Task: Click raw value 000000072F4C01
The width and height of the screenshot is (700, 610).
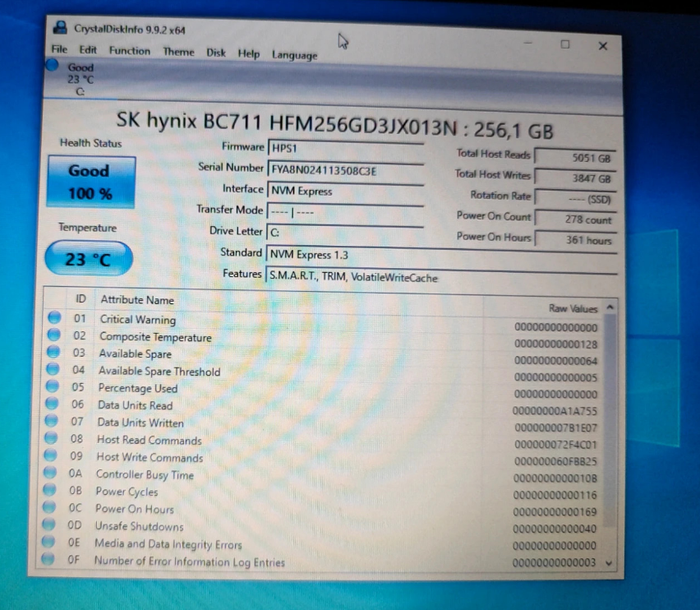Action: pos(555,445)
